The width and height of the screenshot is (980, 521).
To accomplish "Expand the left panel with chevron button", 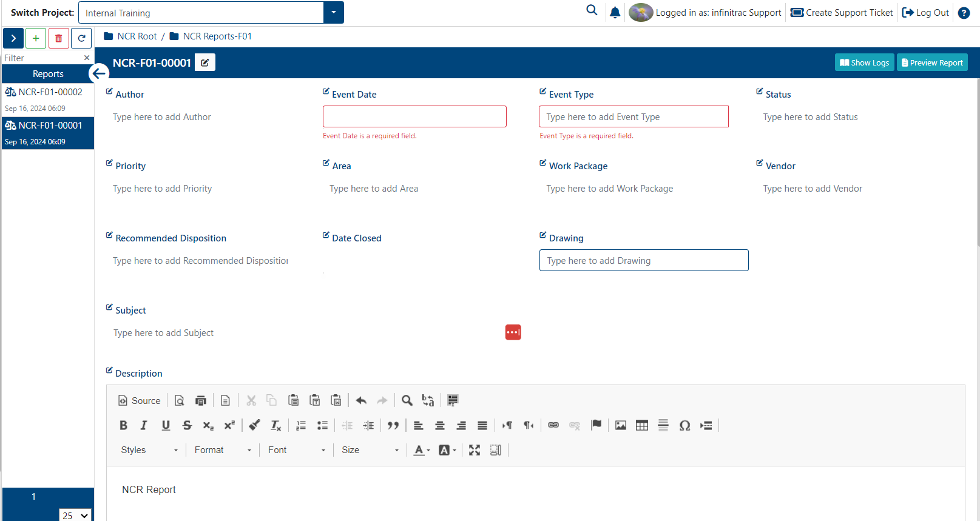I will (x=13, y=38).
